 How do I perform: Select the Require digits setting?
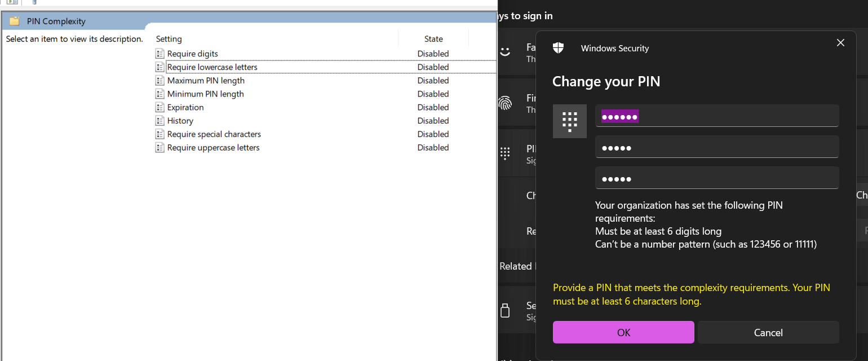pyautogui.click(x=193, y=54)
